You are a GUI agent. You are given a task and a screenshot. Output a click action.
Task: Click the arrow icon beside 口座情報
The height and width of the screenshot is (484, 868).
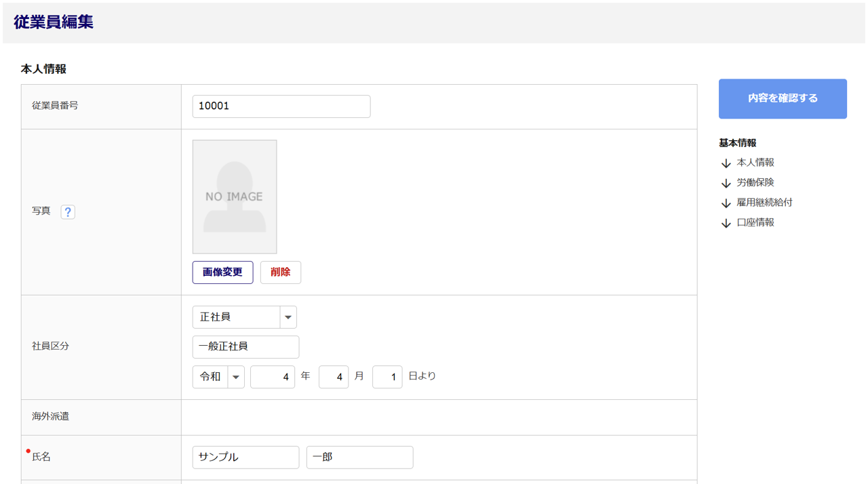726,223
